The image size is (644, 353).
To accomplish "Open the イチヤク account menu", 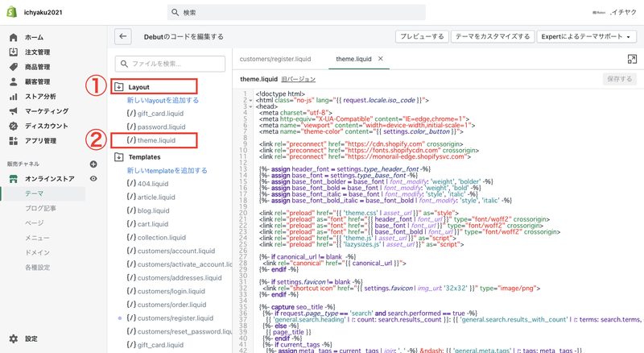I will [x=614, y=12].
